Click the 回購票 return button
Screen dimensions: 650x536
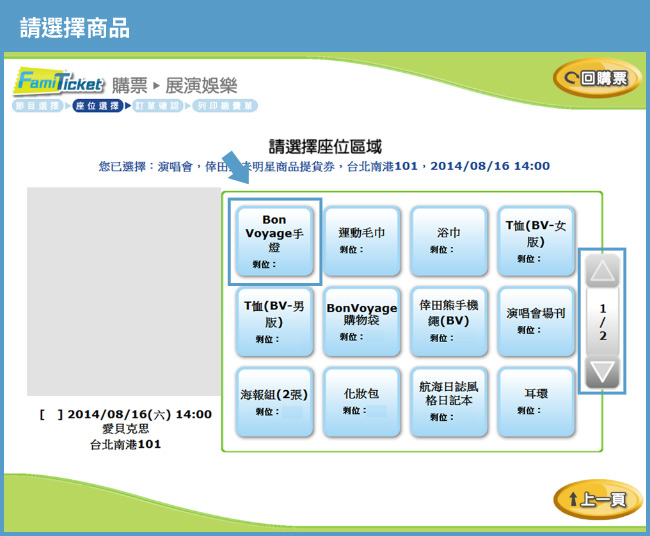[597, 78]
